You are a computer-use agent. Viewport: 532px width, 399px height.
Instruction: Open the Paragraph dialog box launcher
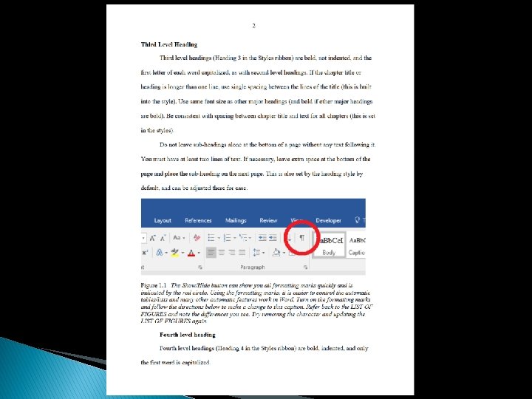(x=305, y=267)
